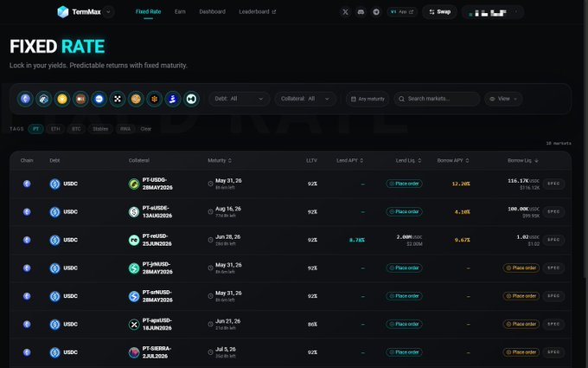Clear the selected tag filters
Viewport: 588px width, 368px height.
click(x=146, y=129)
